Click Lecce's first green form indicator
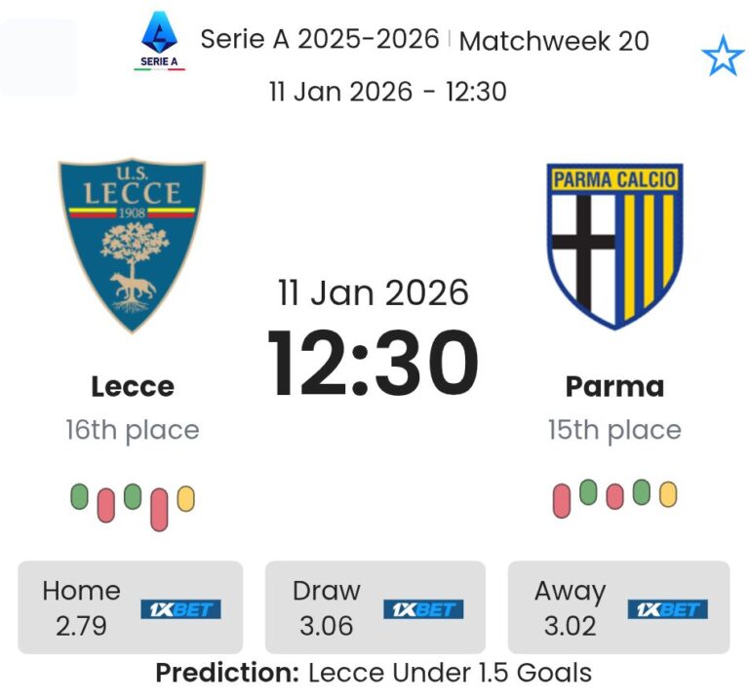Image resolution: width=749 pixels, height=700 pixels. 80,497
